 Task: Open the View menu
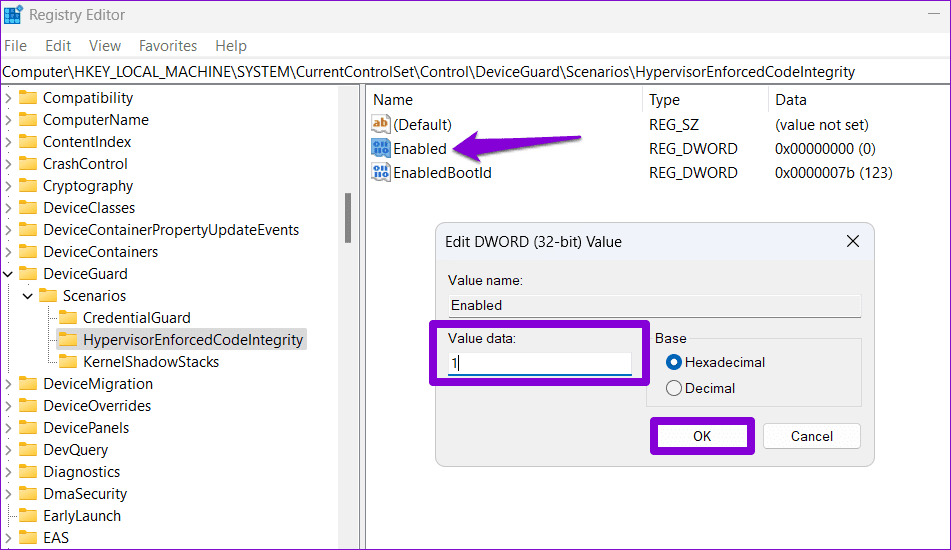click(x=104, y=45)
